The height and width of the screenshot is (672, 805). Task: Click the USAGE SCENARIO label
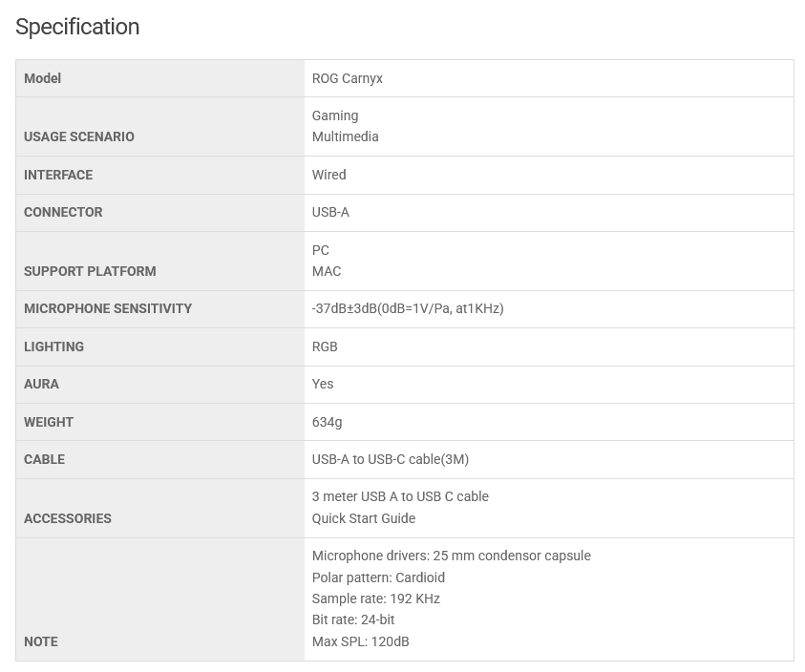click(x=79, y=136)
